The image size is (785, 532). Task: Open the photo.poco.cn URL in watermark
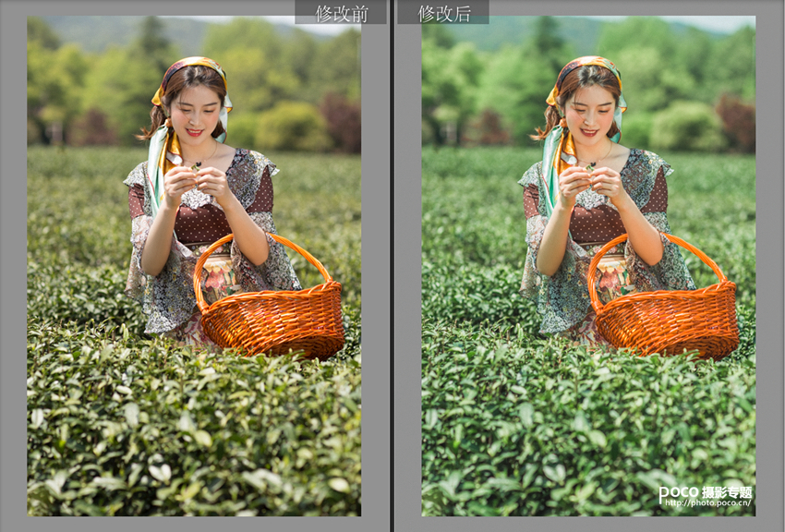point(707,503)
